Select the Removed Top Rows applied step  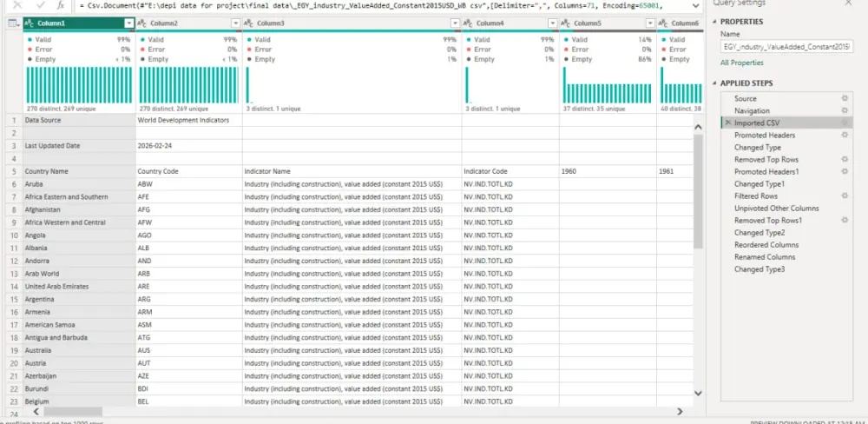click(766, 159)
